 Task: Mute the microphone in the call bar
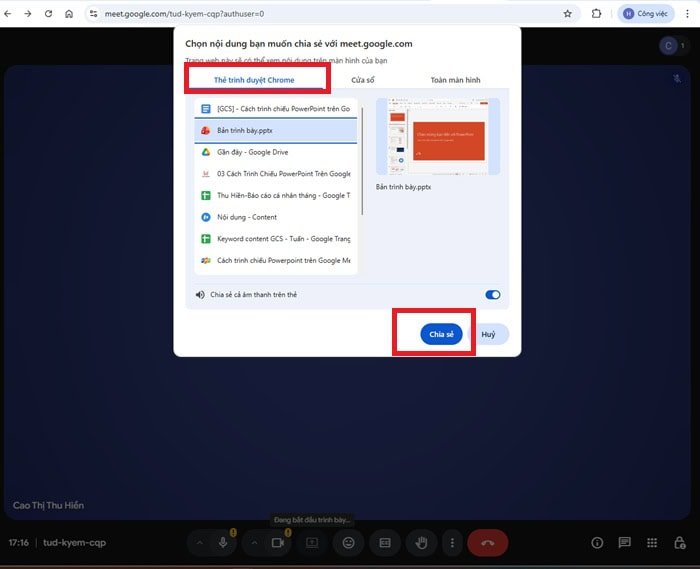(223, 543)
